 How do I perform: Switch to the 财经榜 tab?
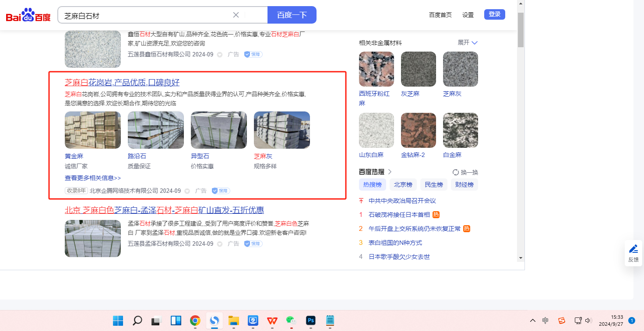(465, 185)
